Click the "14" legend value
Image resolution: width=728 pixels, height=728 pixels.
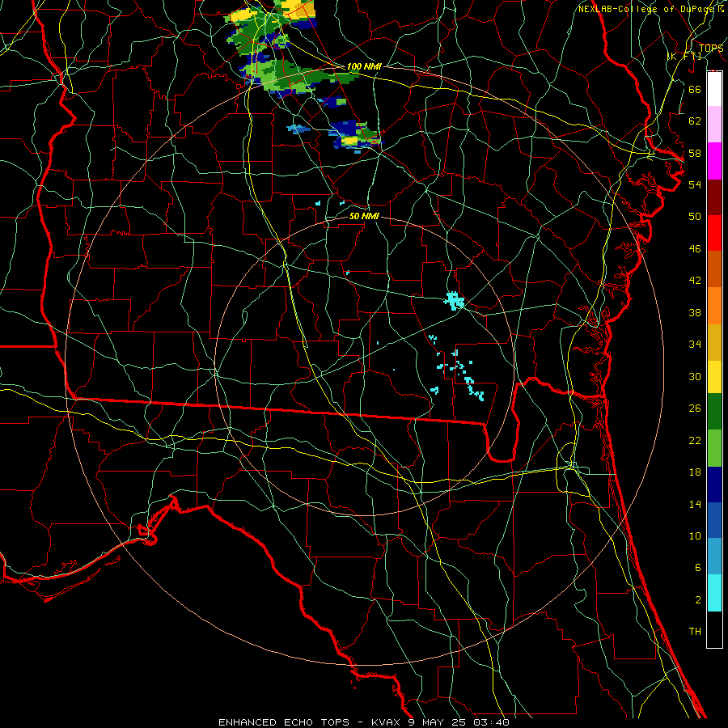click(x=695, y=504)
